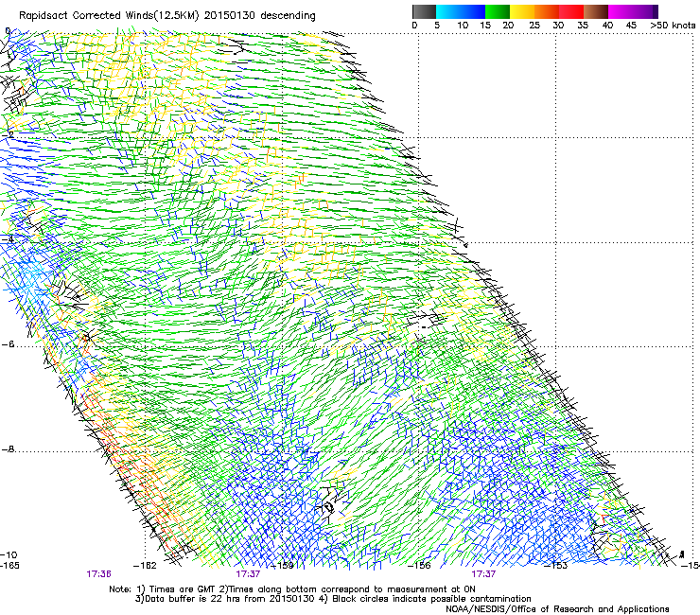Click the orange 25-30 knots legend swatch
The height and width of the screenshot is (615, 700).
(547, 11)
